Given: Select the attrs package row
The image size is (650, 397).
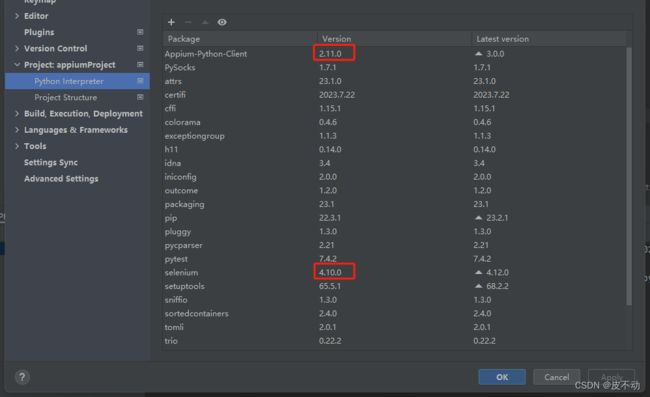Looking at the screenshot, I should click(x=394, y=81).
